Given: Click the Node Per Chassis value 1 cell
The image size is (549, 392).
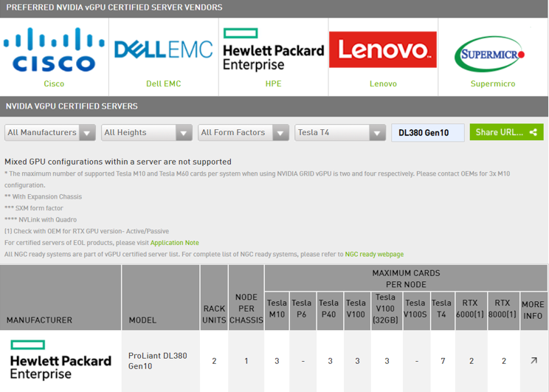Looking at the screenshot, I should (246, 361).
